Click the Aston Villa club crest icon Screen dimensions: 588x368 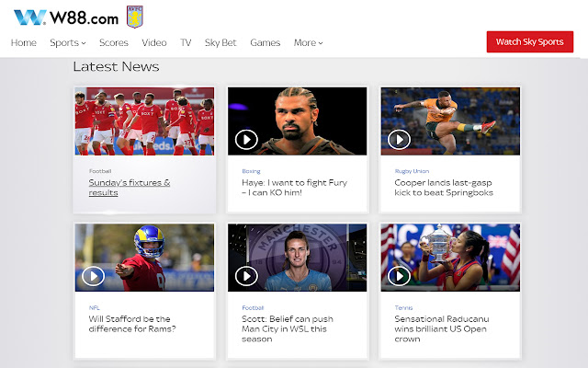(x=134, y=17)
